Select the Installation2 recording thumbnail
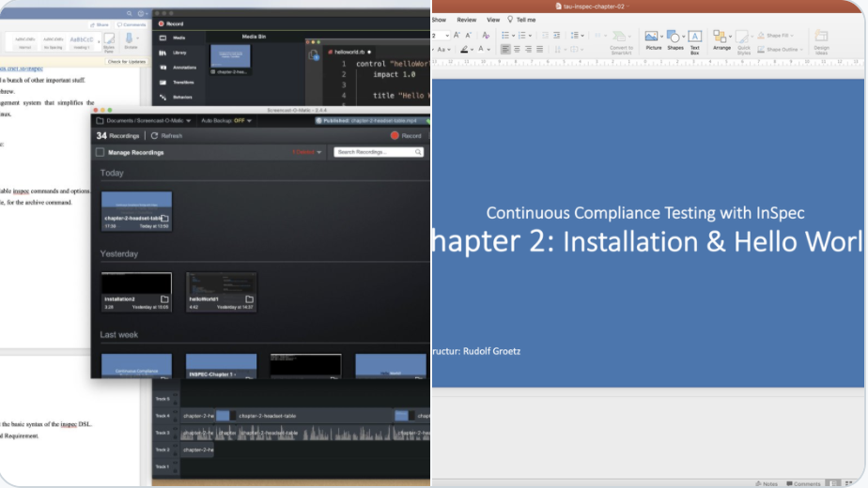The height and width of the screenshot is (488, 868). [x=136, y=292]
